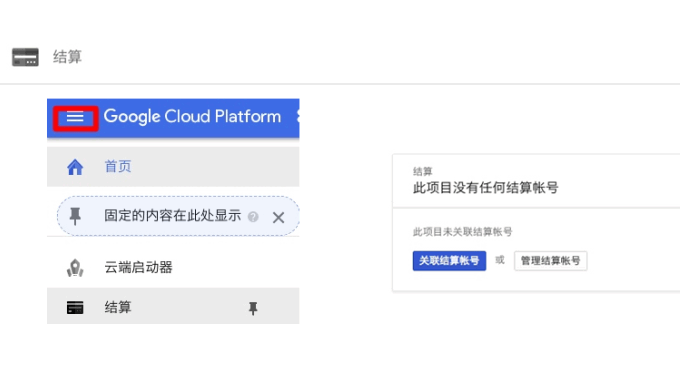The height and width of the screenshot is (366, 680).
Task: Click the rocket icon for 云端启动器
Action: (x=75, y=268)
